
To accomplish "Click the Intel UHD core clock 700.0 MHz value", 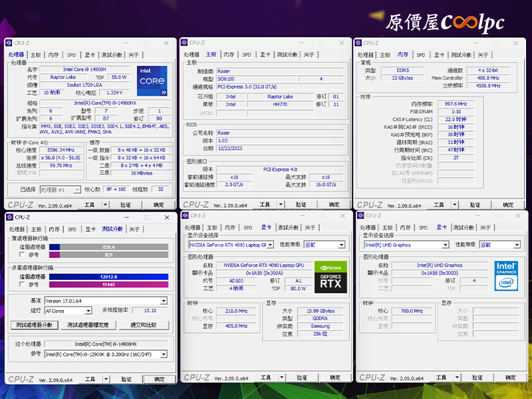I will (x=412, y=311).
